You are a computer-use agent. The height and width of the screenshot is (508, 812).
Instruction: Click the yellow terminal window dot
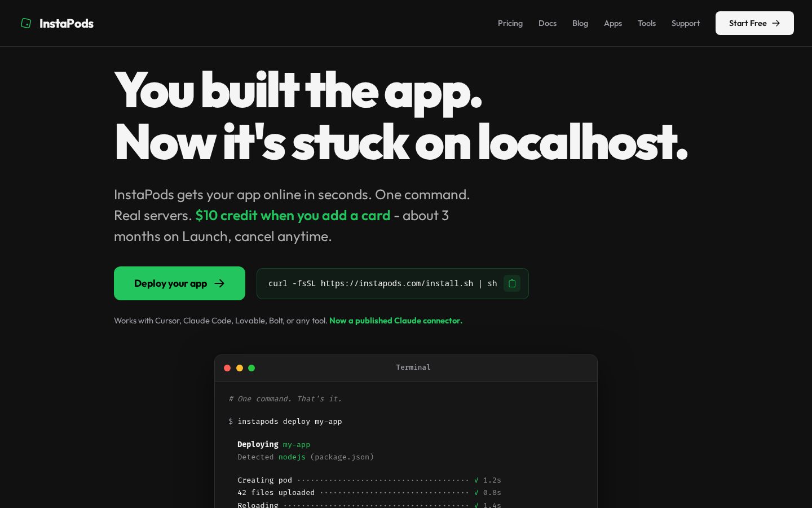point(240,368)
